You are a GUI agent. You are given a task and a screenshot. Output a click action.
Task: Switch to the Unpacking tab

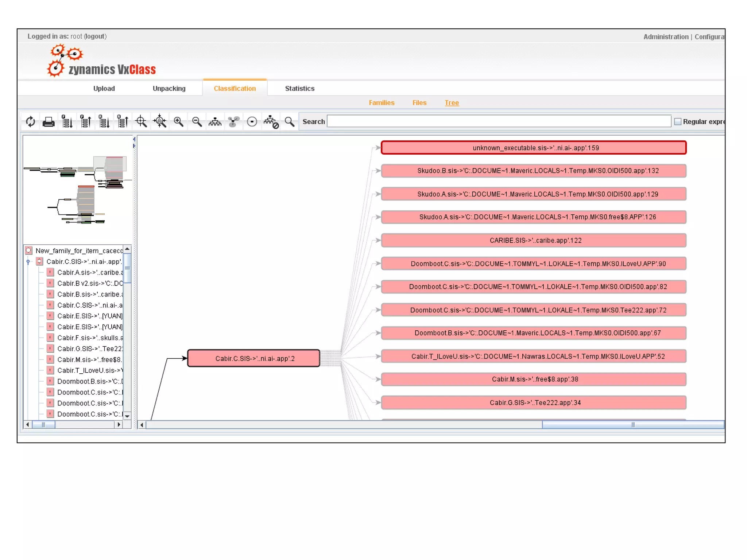[x=169, y=89]
